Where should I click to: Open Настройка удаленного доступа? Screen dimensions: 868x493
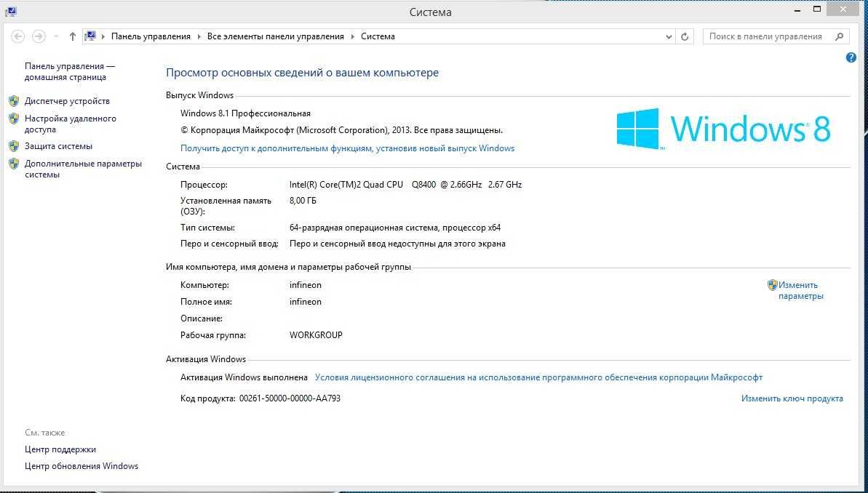click(x=71, y=124)
